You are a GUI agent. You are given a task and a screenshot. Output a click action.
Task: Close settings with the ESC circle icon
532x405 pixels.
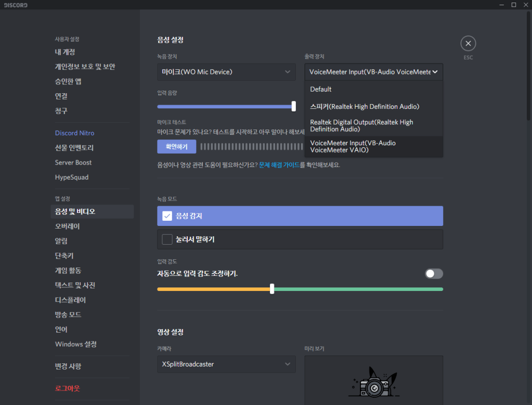pyautogui.click(x=468, y=44)
